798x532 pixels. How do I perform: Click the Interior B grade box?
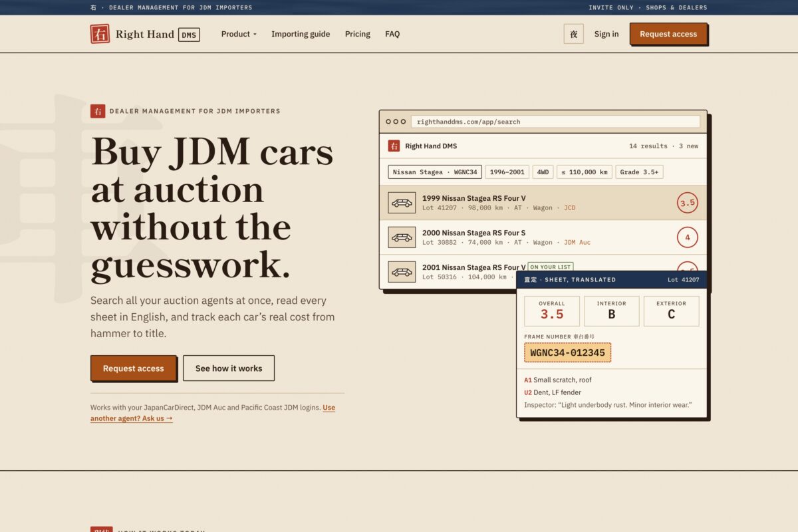(x=612, y=311)
